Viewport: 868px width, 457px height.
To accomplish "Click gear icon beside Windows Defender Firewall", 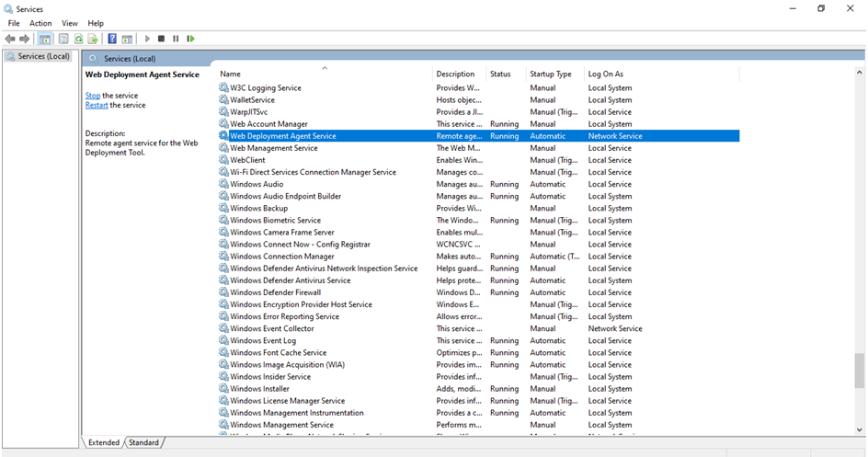I will (223, 292).
